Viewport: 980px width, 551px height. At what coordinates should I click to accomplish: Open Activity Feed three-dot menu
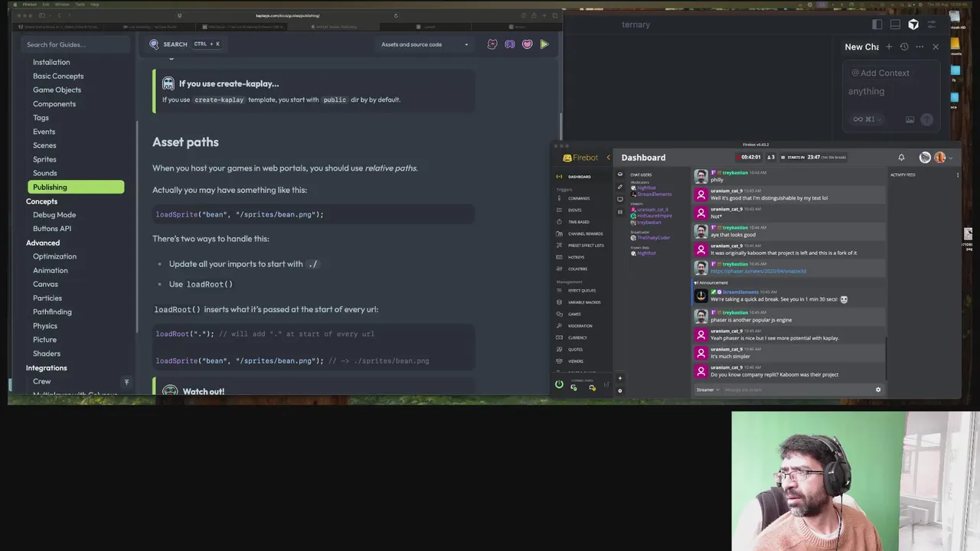(x=957, y=174)
